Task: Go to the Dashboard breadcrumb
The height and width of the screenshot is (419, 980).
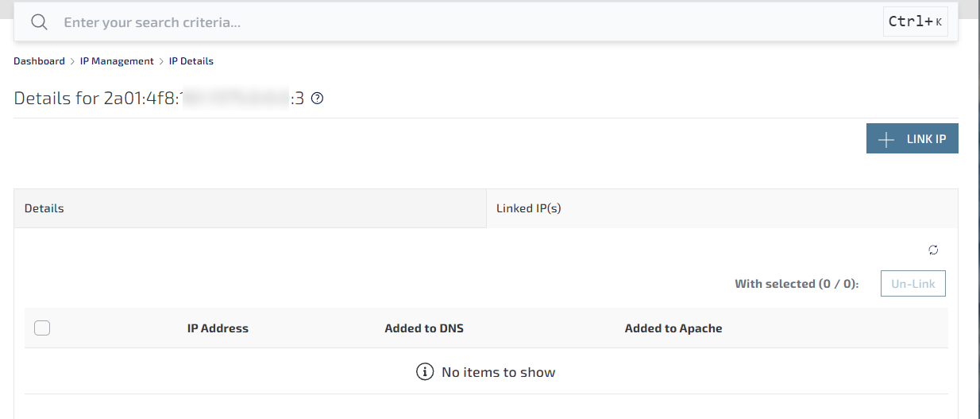Action: click(39, 61)
